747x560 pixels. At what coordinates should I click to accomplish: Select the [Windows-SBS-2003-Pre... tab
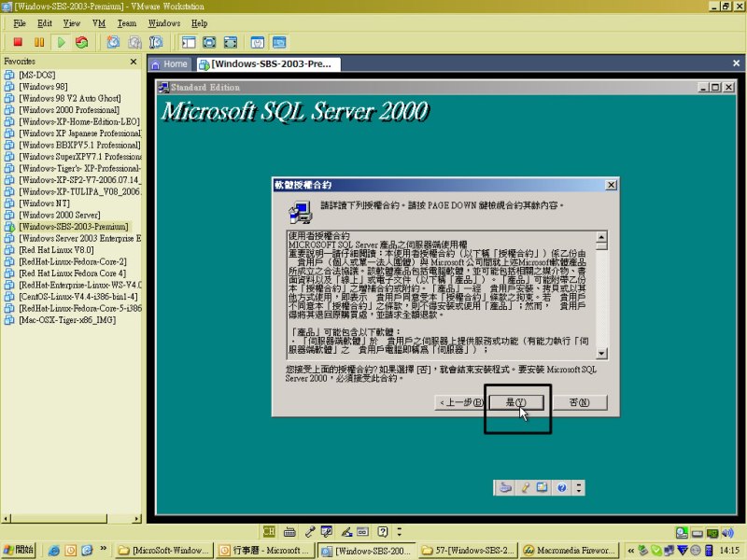269,64
